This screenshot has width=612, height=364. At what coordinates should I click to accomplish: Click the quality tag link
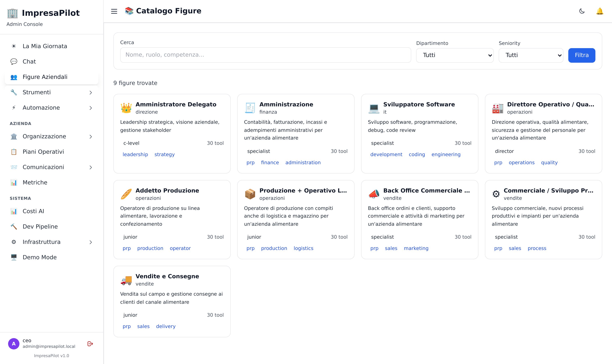549,162
